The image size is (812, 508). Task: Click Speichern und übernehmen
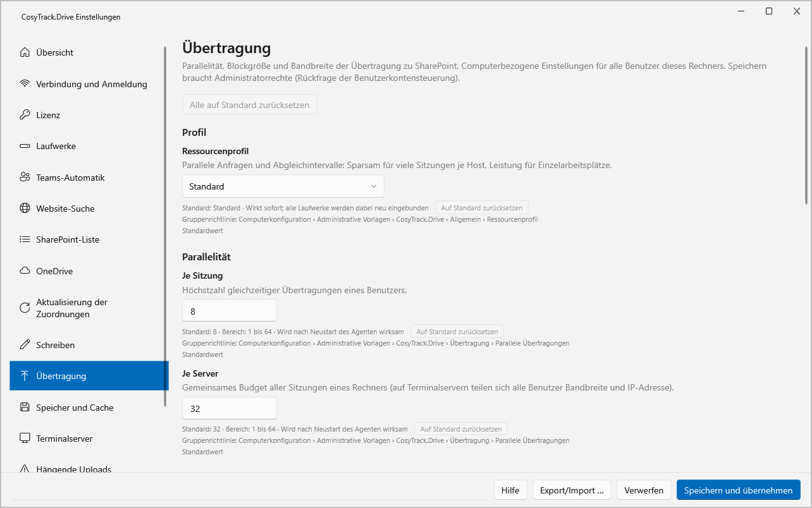(x=738, y=490)
